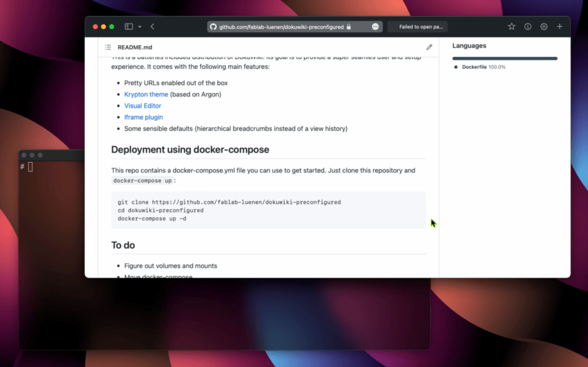
Task: Click the terminal window prompt cursor
Action: (x=30, y=167)
